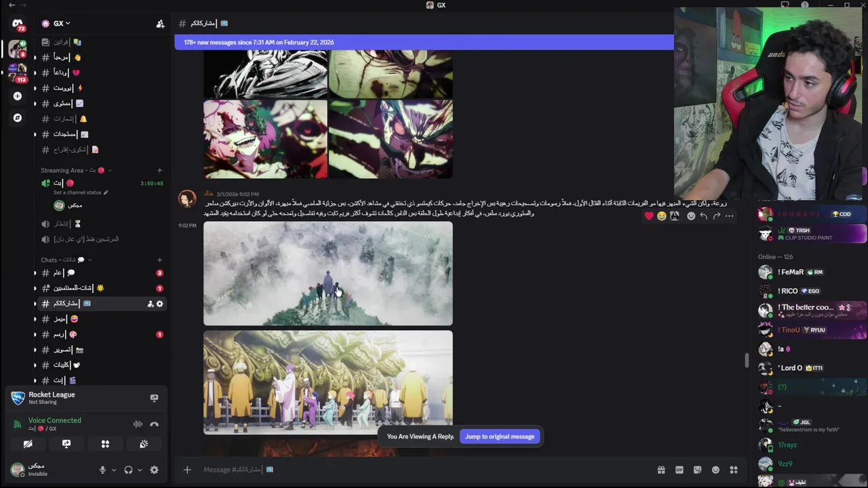Start an activity button in voice panel

105,444
